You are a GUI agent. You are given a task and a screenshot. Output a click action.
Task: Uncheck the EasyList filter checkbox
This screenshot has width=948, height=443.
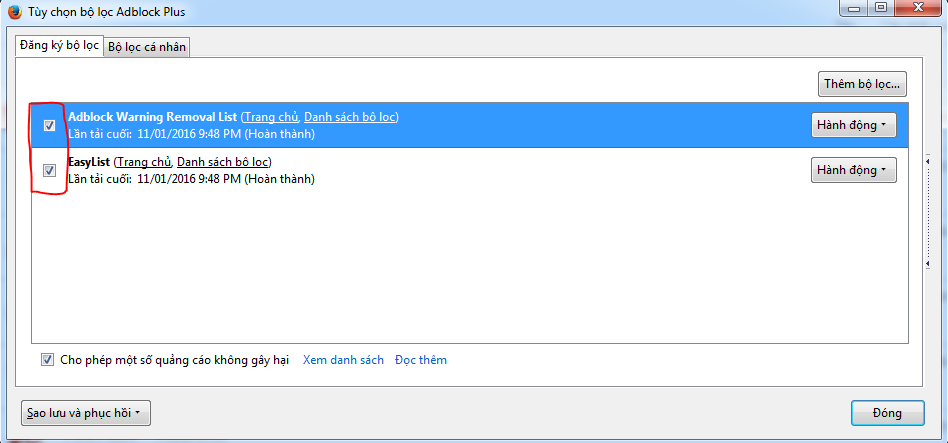[50, 170]
